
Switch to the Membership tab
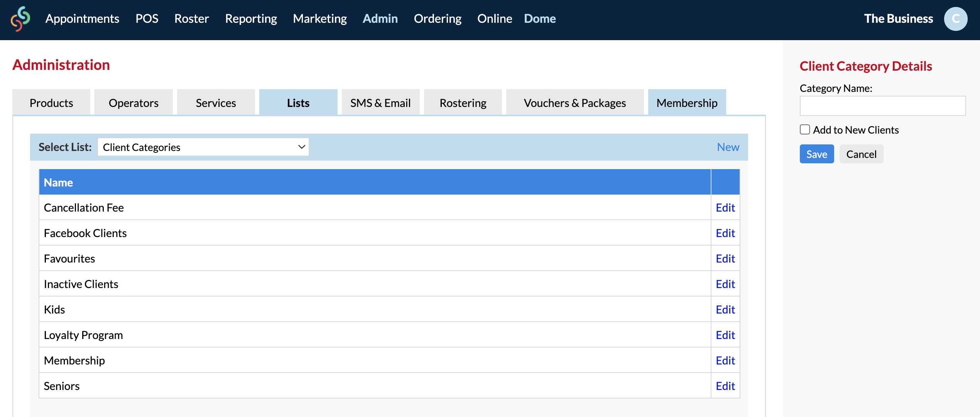(687, 103)
